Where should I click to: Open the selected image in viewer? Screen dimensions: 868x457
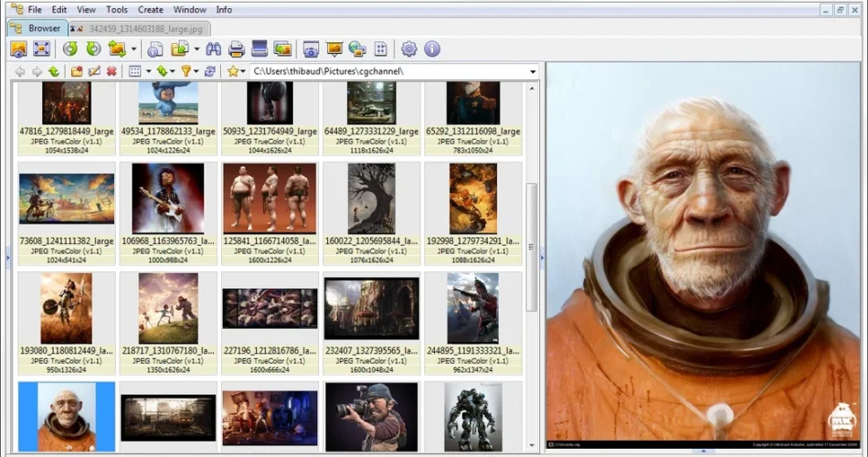click(x=18, y=48)
